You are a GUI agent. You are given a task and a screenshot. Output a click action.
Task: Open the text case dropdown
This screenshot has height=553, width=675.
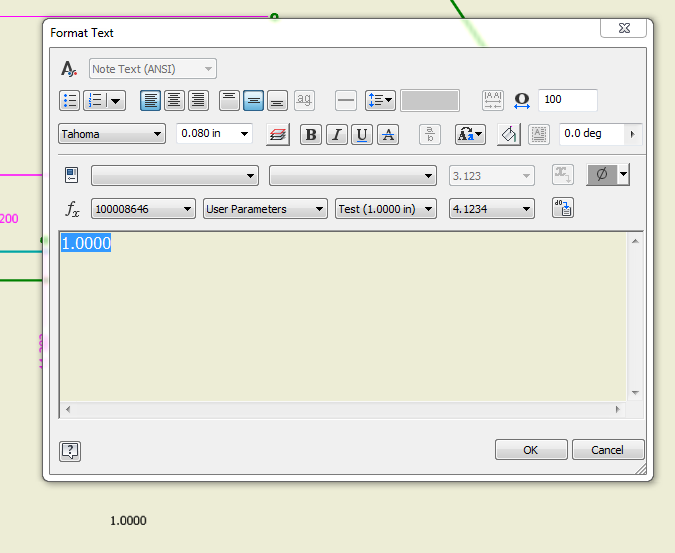(470, 135)
